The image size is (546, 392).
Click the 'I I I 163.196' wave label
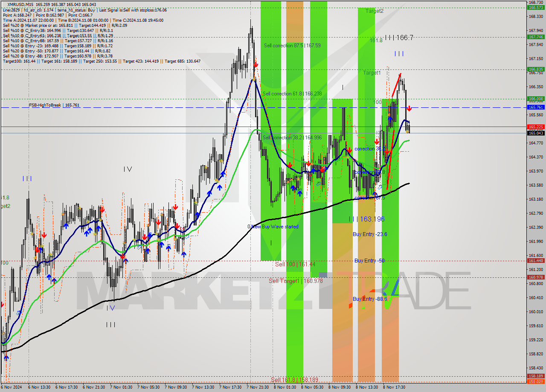pos(367,219)
